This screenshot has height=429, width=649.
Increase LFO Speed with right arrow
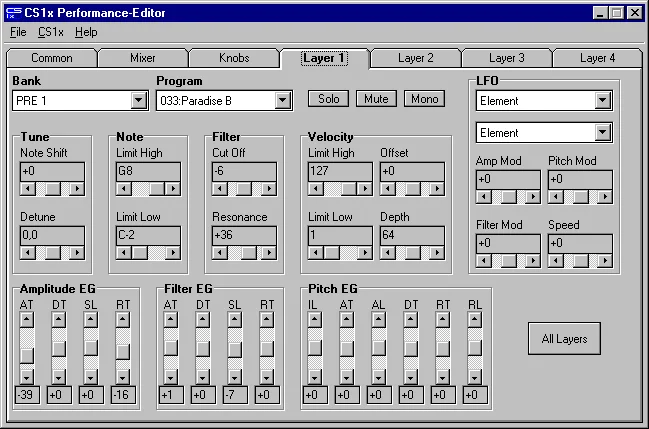605,260
